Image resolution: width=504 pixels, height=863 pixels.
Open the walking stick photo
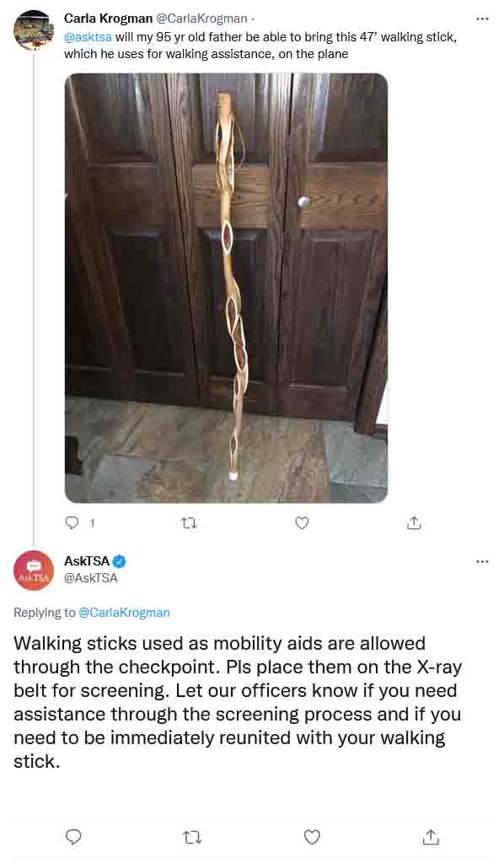[226, 288]
